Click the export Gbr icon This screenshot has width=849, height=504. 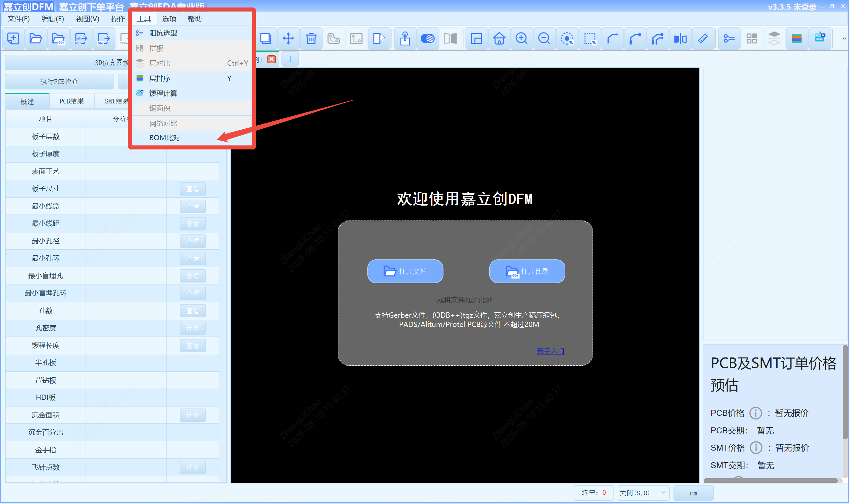pyautogui.click(x=103, y=38)
